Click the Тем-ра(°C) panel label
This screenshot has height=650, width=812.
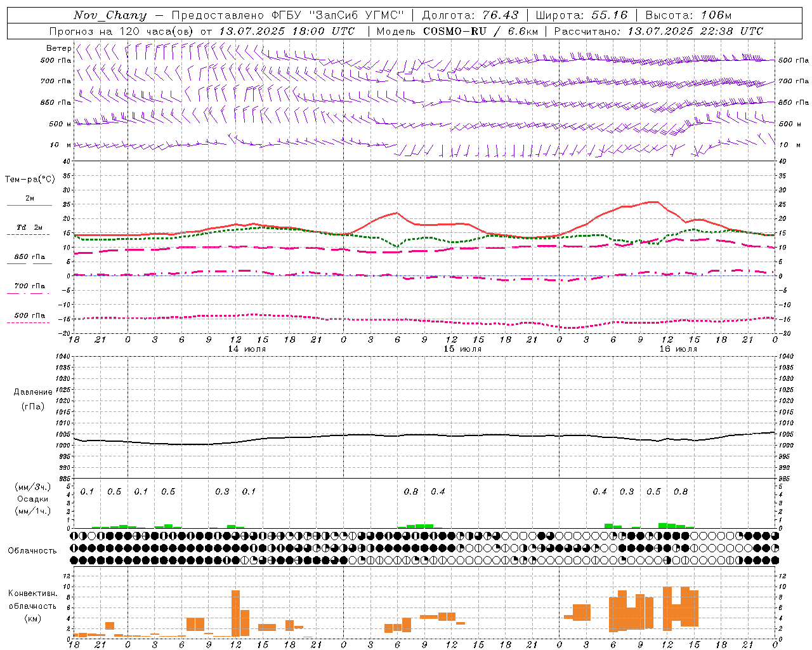pyautogui.click(x=30, y=180)
